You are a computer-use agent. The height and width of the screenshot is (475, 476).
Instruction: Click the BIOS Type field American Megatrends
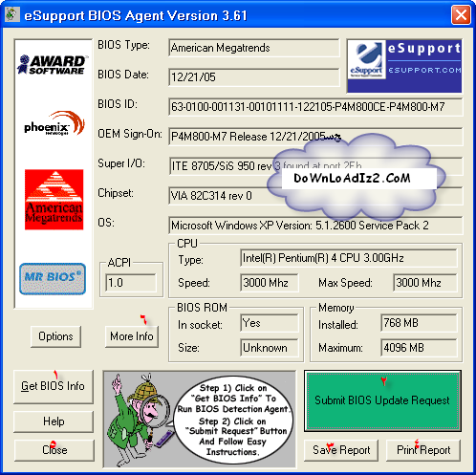pyautogui.click(x=254, y=48)
